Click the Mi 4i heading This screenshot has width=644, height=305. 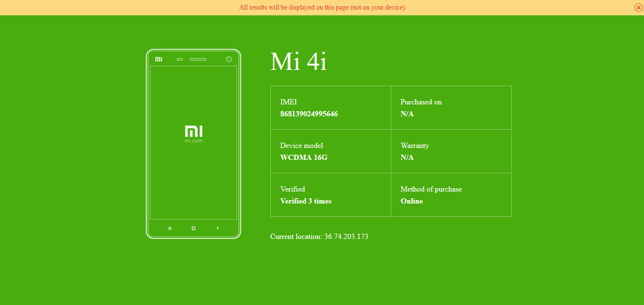299,62
